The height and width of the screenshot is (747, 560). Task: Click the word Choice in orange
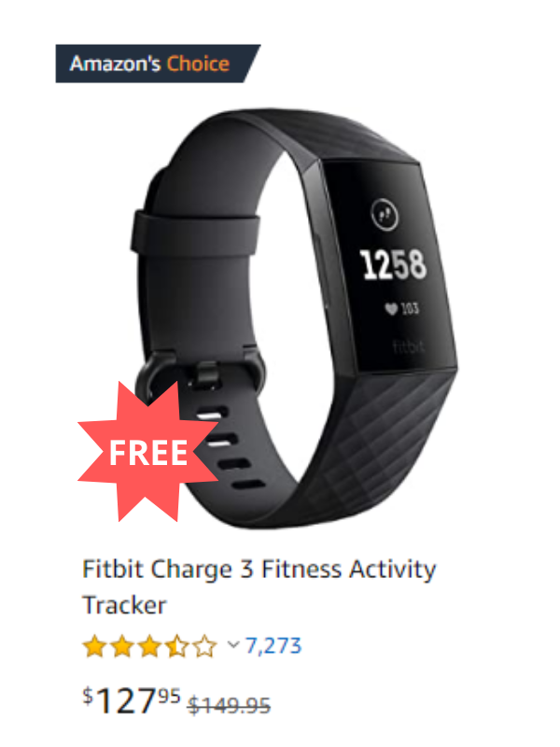click(x=198, y=63)
